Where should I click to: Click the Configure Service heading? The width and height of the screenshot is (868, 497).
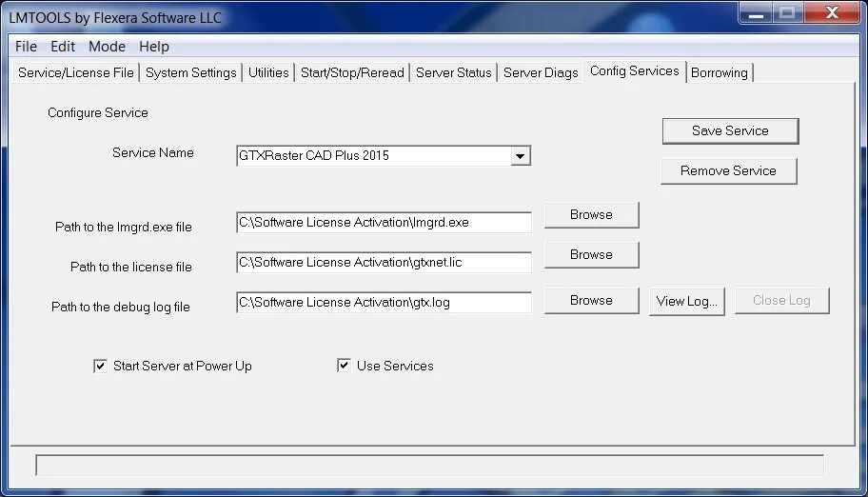98,112
